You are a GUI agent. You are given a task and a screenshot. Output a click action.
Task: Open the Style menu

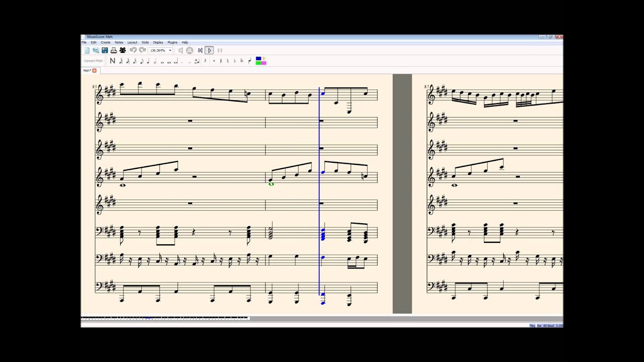[x=145, y=42]
